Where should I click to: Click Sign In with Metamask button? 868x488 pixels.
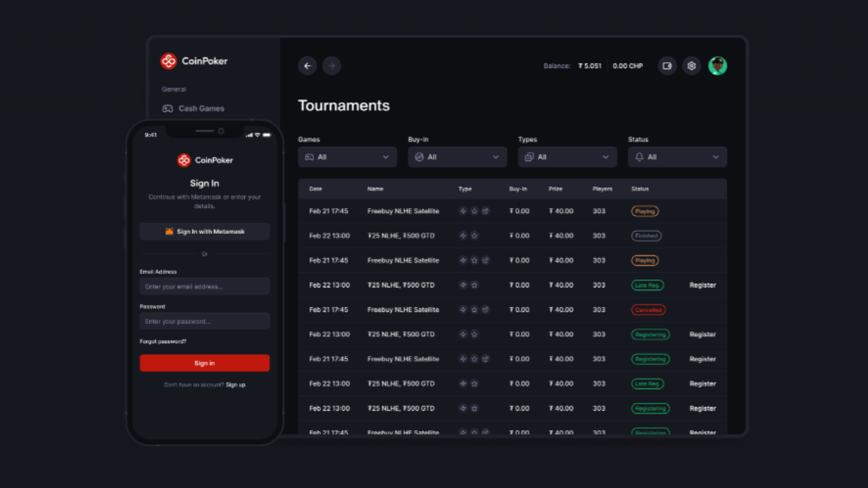[204, 232]
